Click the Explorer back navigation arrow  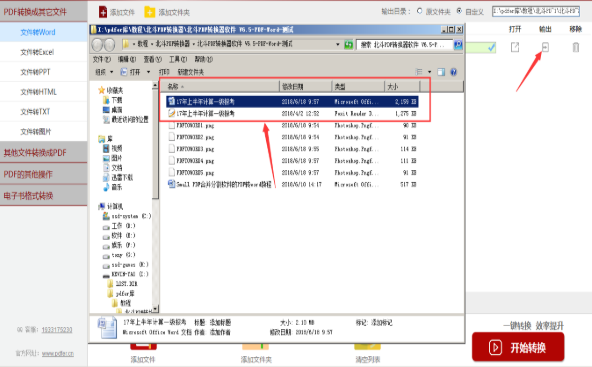97,45
